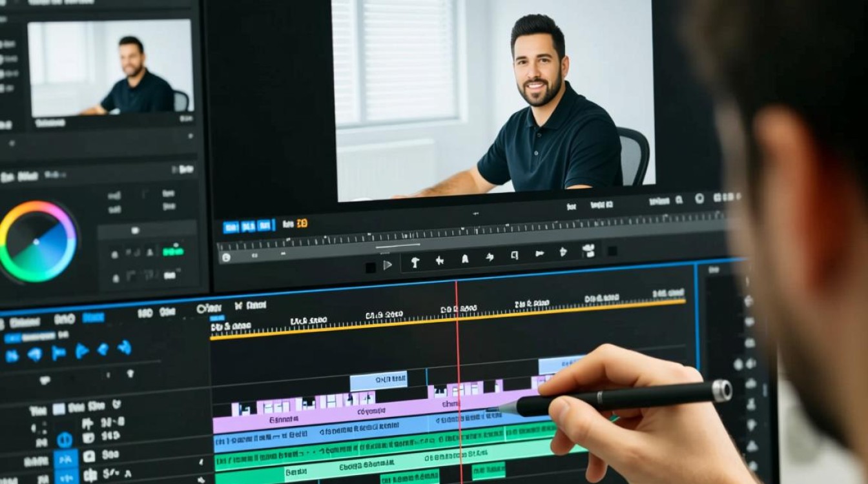Toggle the green highlighted button in color panel
868x484 pixels.
point(172,251)
